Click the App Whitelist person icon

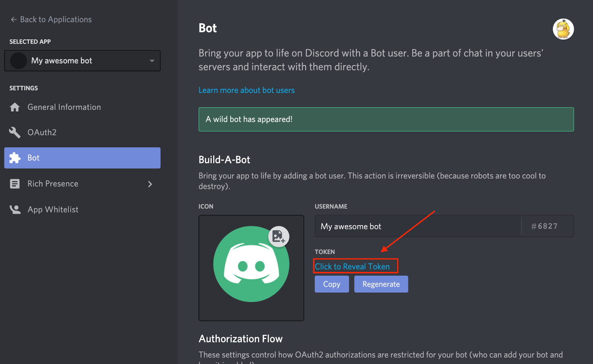15,210
